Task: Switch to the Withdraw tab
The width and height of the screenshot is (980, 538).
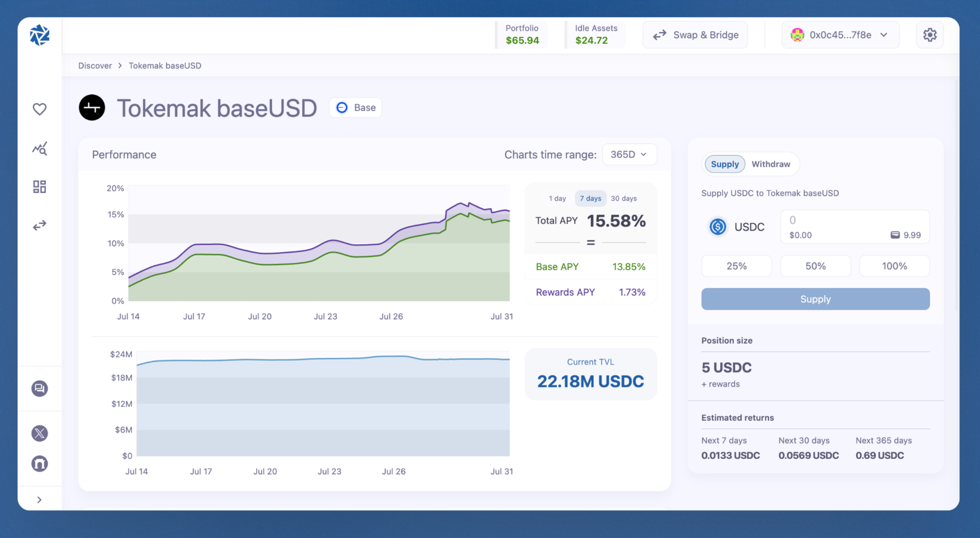Action: pyautogui.click(x=771, y=164)
